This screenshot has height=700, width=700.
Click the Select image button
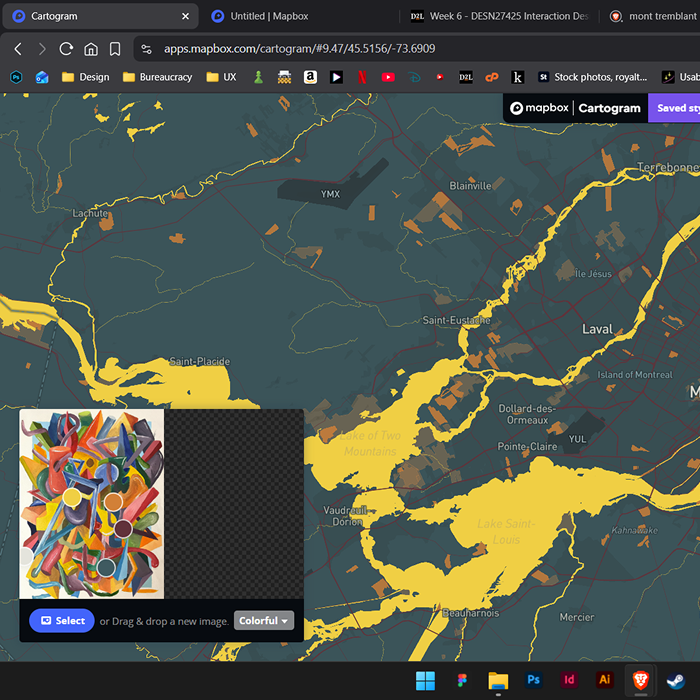pos(62,621)
